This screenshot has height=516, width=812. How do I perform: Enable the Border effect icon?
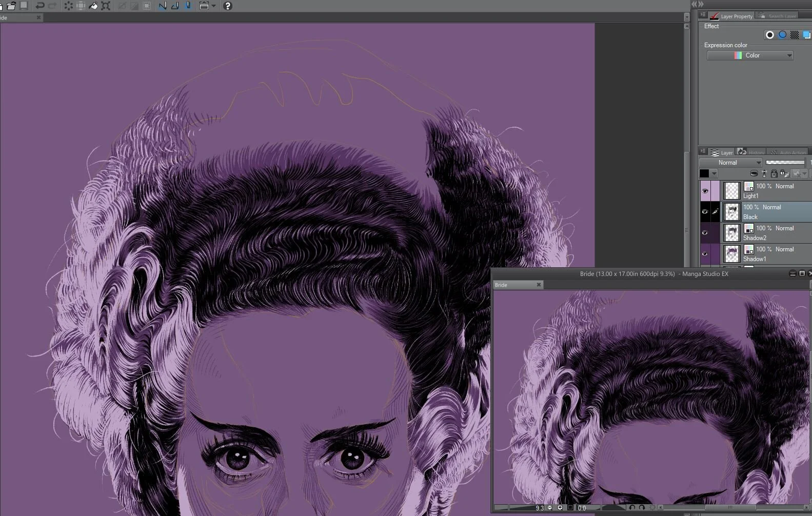(x=769, y=35)
